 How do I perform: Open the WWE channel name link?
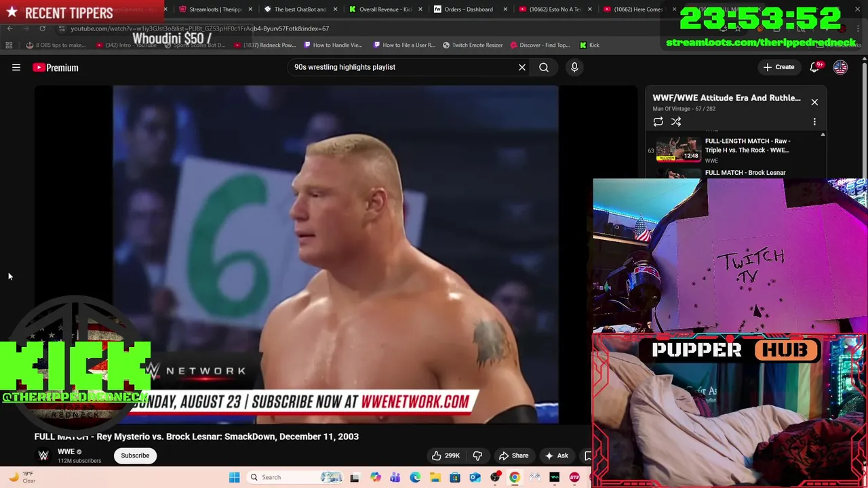tap(66, 451)
